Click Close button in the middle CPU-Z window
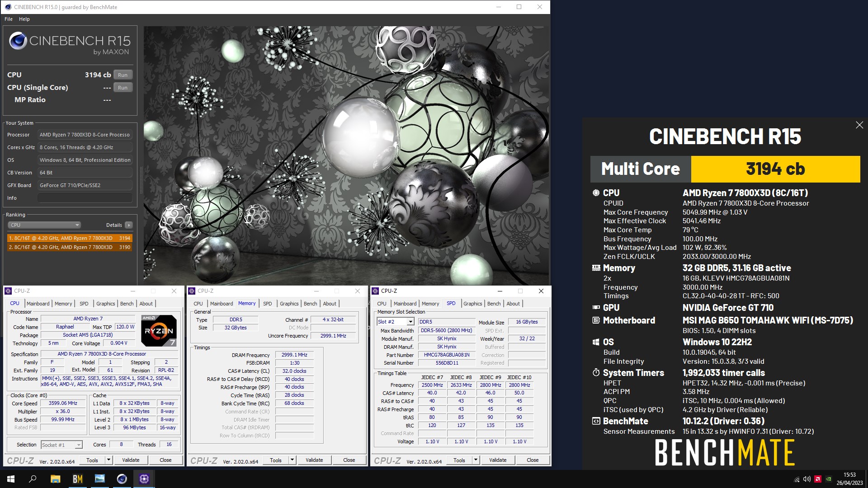This screenshot has height=488, width=868. click(x=349, y=460)
